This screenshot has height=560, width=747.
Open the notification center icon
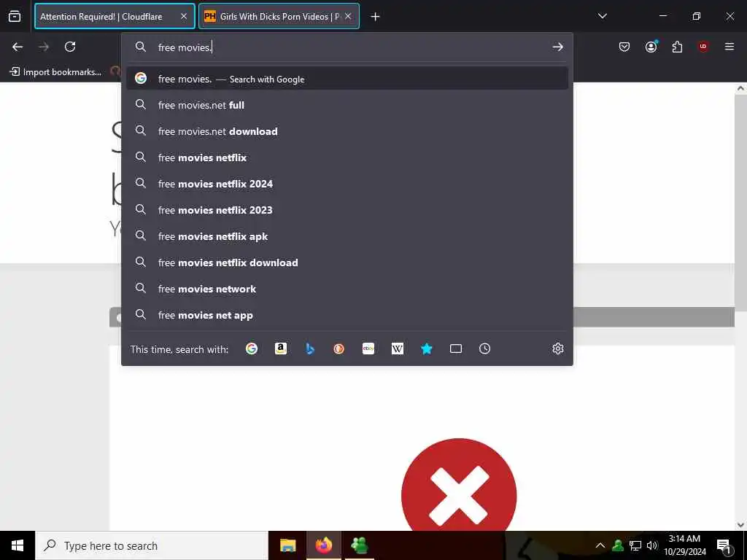(724, 545)
